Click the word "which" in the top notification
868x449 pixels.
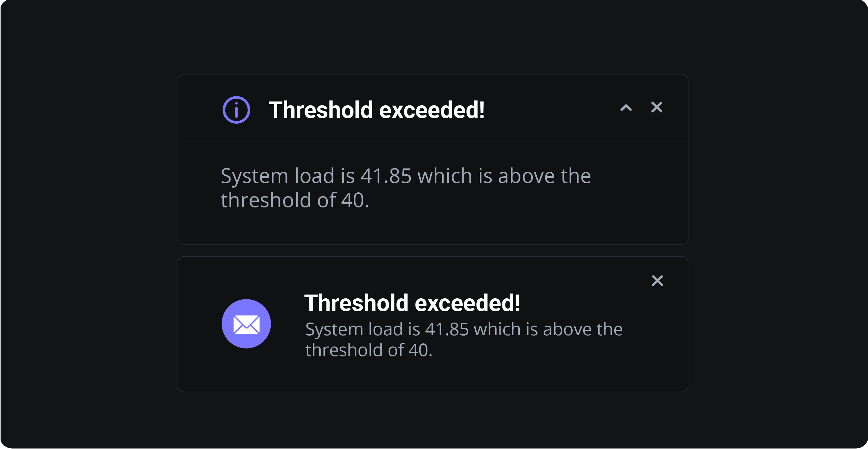445,176
